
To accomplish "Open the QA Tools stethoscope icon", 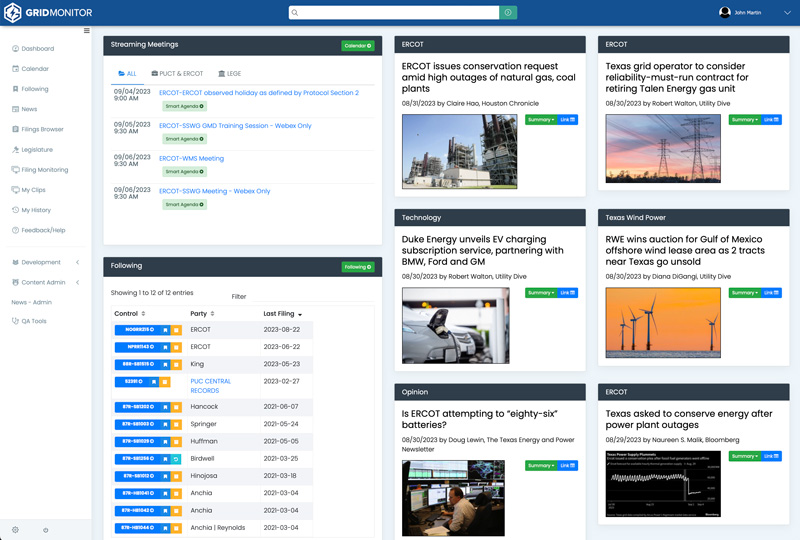I will coord(15,321).
